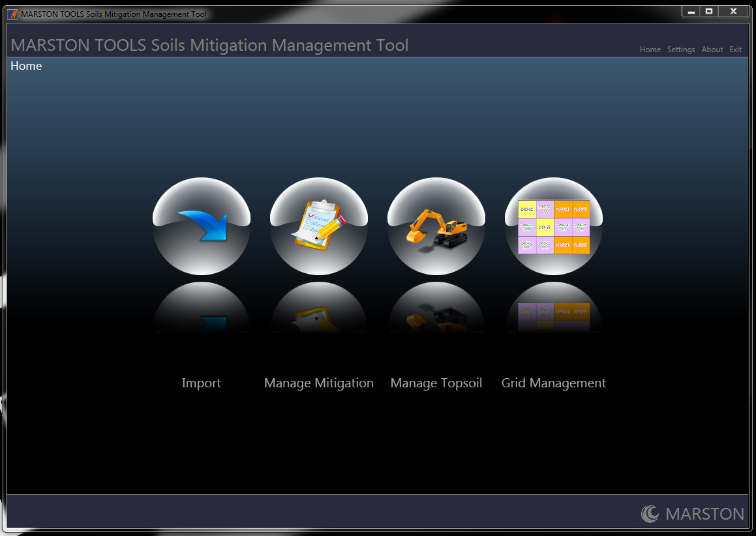Open the Grid Management colored grid icon

[x=554, y=226]
